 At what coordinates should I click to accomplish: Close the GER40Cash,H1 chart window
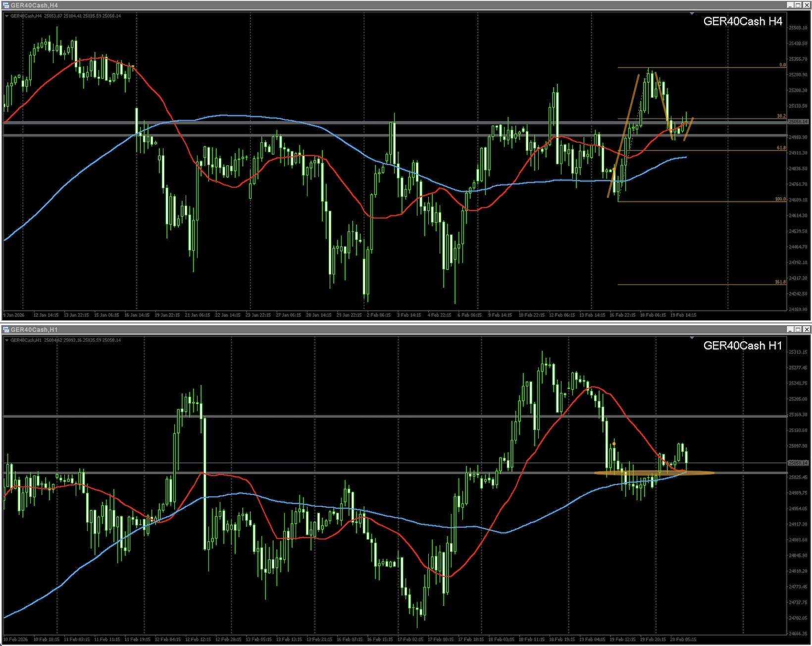(x=806, y=329)
